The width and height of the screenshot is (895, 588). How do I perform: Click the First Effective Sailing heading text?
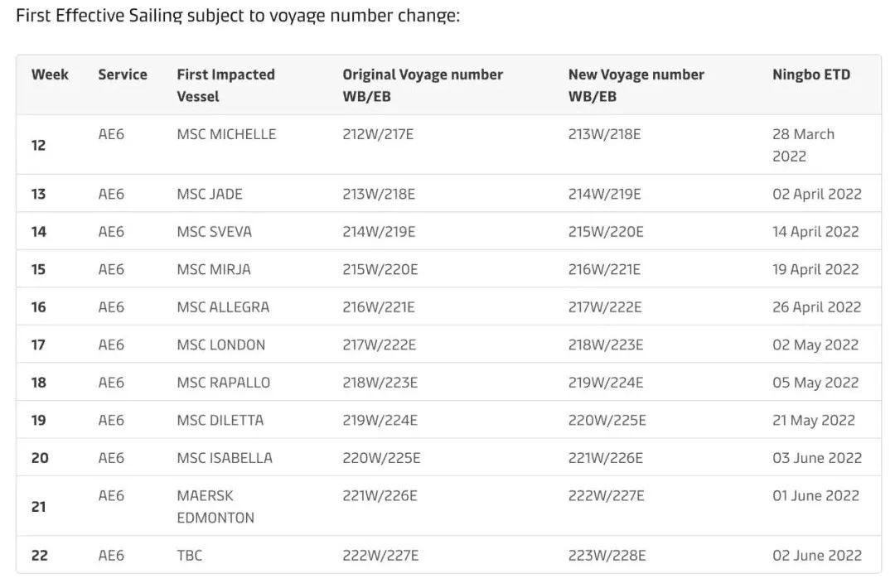click(237, 16)
